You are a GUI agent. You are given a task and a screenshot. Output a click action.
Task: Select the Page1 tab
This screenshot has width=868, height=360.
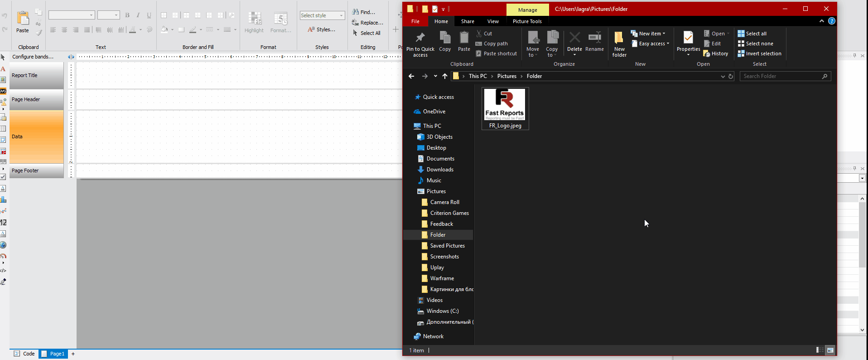point(53,354)
